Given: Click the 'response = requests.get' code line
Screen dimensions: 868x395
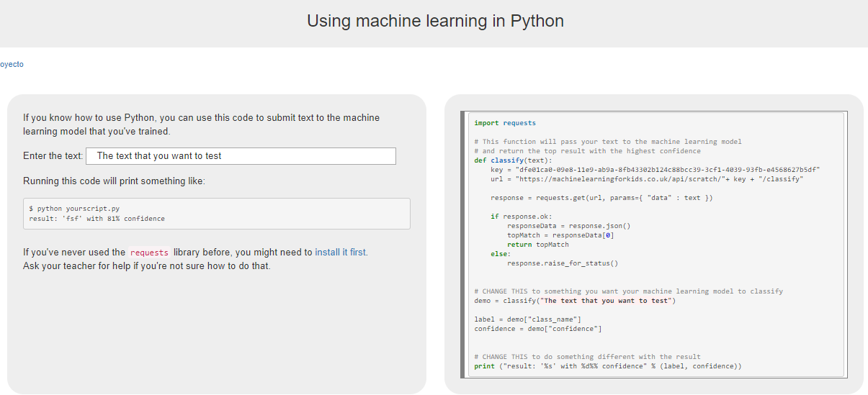Looking at the screenshot, I should pyautogui.click(x=601, y=198).
